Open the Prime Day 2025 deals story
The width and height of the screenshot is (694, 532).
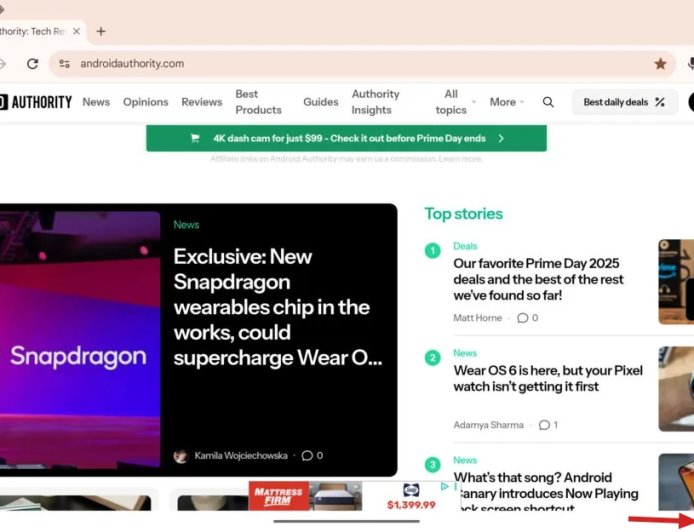pos(538,279)
